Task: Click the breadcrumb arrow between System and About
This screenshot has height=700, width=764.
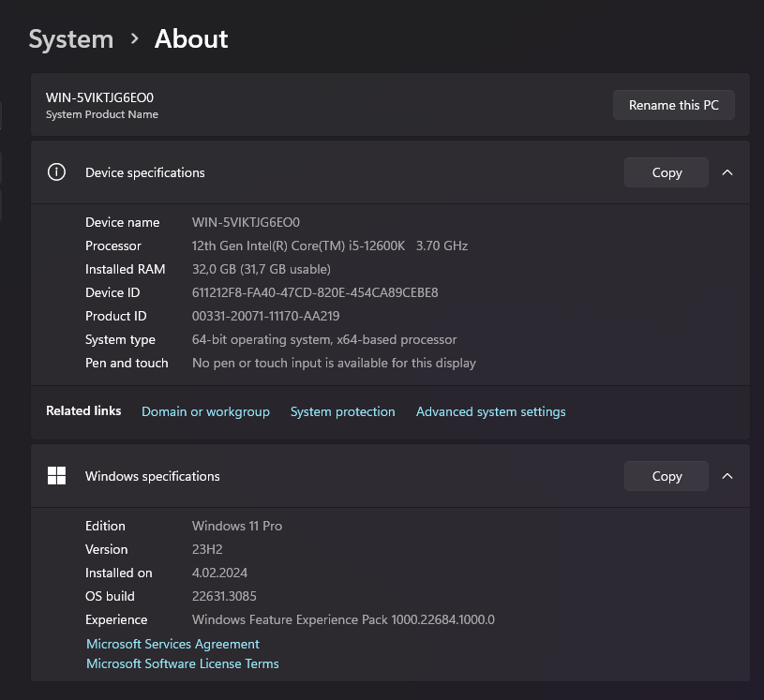Action: [134, 38]
